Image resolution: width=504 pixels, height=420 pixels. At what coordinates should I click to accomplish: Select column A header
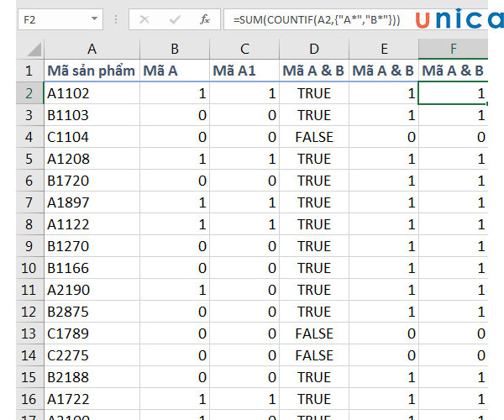click(x=92, y=49)
